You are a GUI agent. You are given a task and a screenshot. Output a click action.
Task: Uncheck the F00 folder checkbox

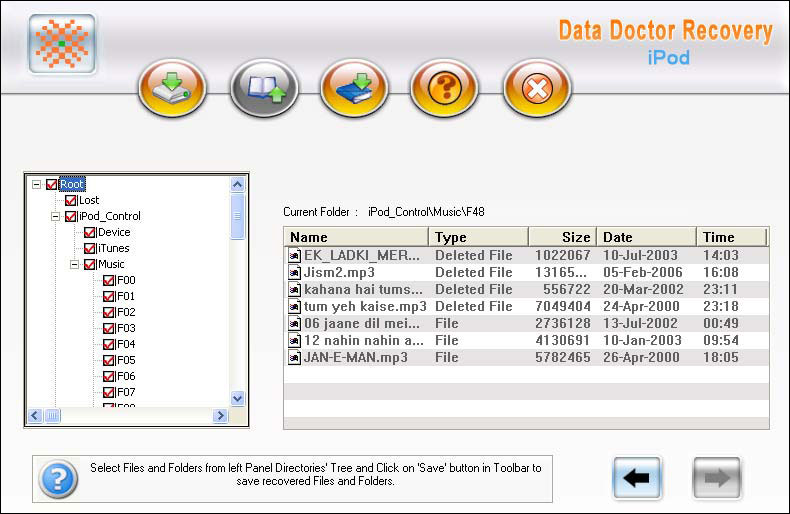click(108, 281)
